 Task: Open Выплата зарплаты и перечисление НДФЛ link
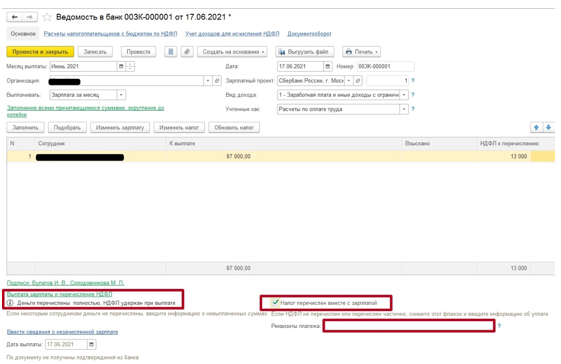point(59,294)
